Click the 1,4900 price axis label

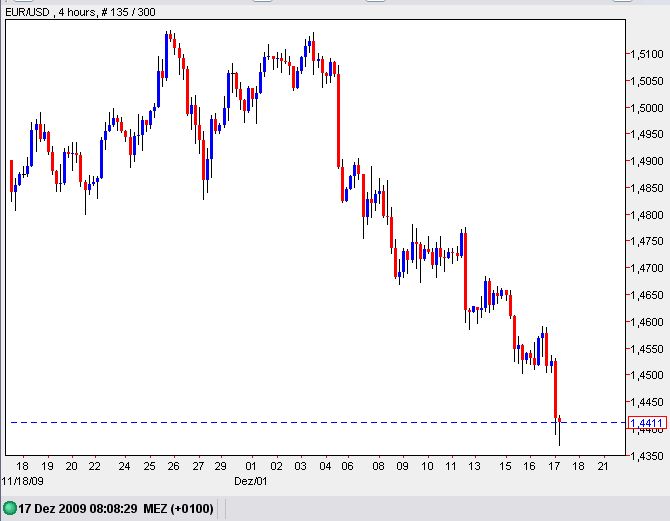[647, 161]
